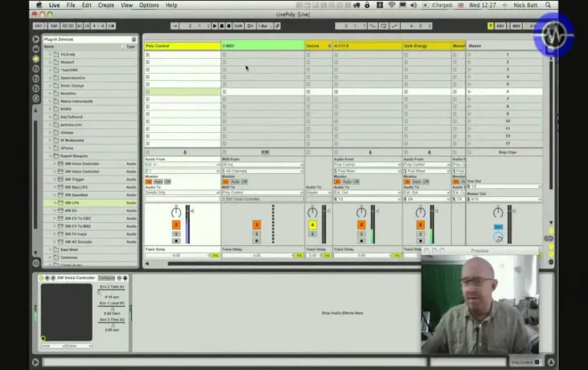Open the Options menu
Image resolution: width=588 pixels, height=370 pixels.
[149, 5]
